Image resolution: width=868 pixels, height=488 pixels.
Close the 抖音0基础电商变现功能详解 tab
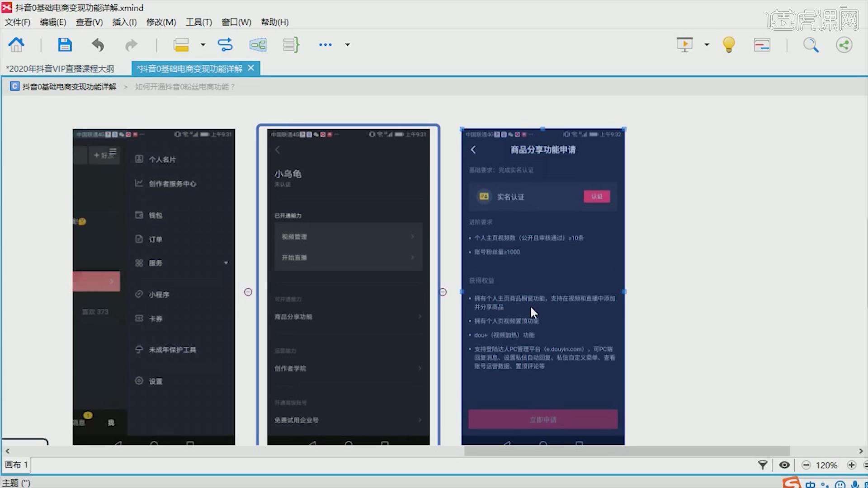point(251,68)
